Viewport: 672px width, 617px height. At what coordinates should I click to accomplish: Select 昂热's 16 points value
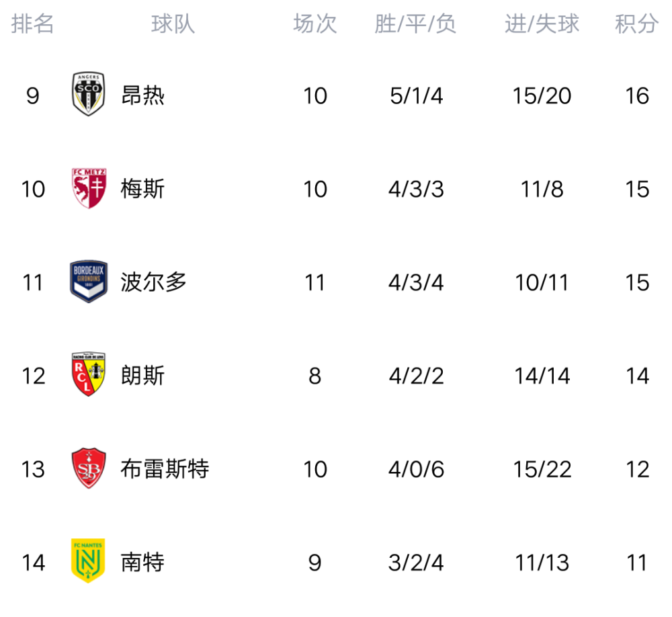tap(637, 95)
